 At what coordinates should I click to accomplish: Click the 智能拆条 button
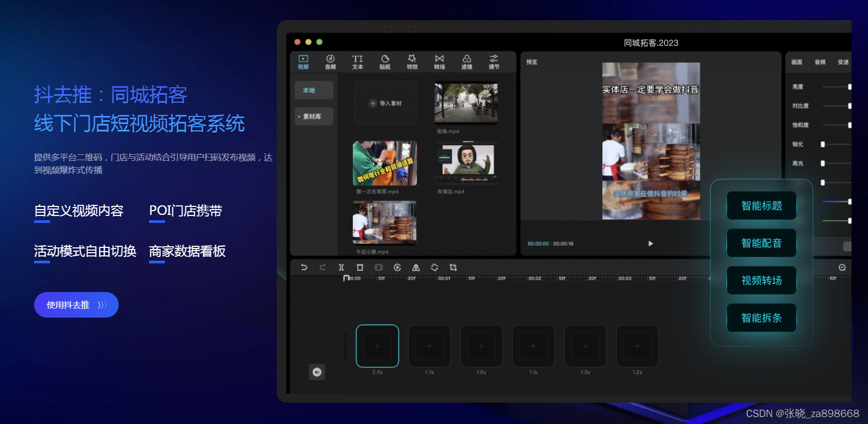tap(762, 318)
